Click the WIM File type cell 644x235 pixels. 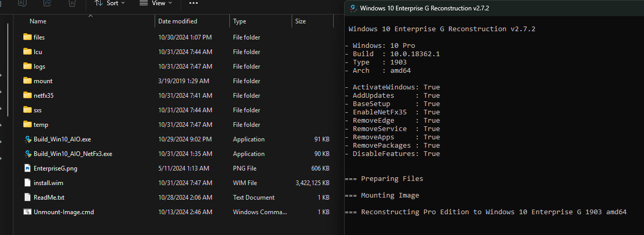[x=245, y=183]
